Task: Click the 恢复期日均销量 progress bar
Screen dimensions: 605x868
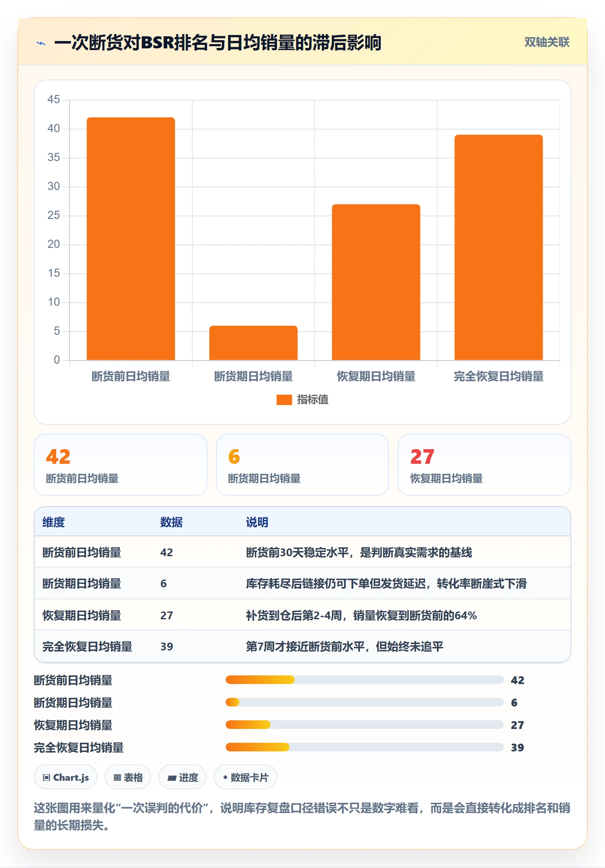Action: click(x=365, y=725)
